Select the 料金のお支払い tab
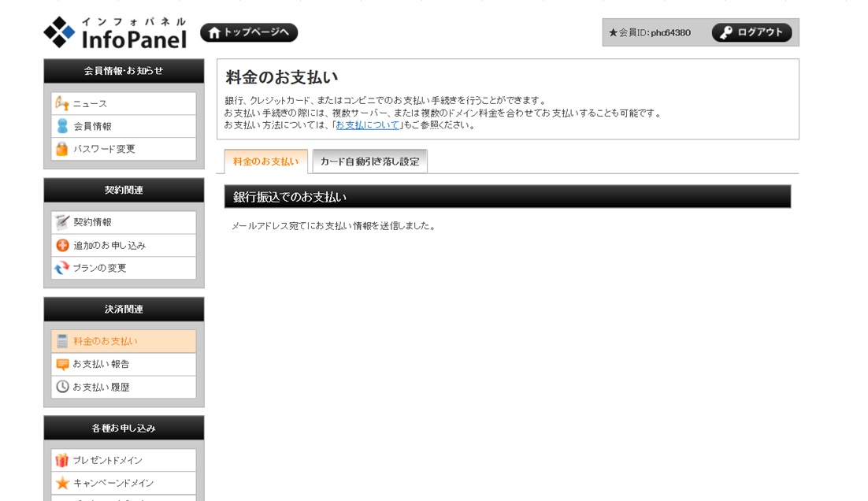Viewport: 868px width, 501px height. [x=265, y=161]
